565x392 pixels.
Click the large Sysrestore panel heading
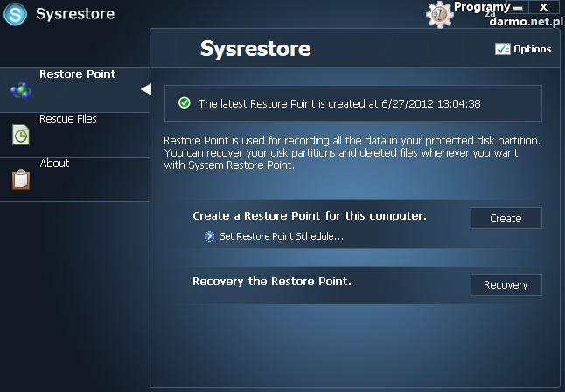coord(255,48)
